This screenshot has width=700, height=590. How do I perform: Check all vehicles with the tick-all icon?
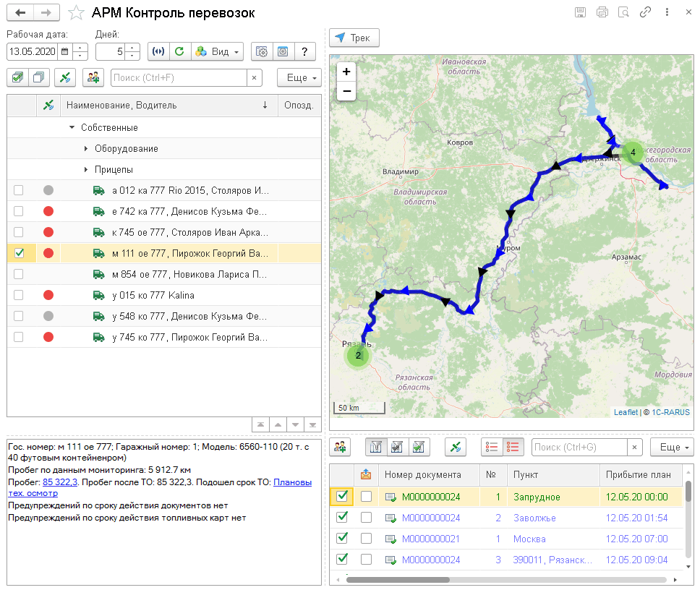pyautogui.click(x=18, y=77)
